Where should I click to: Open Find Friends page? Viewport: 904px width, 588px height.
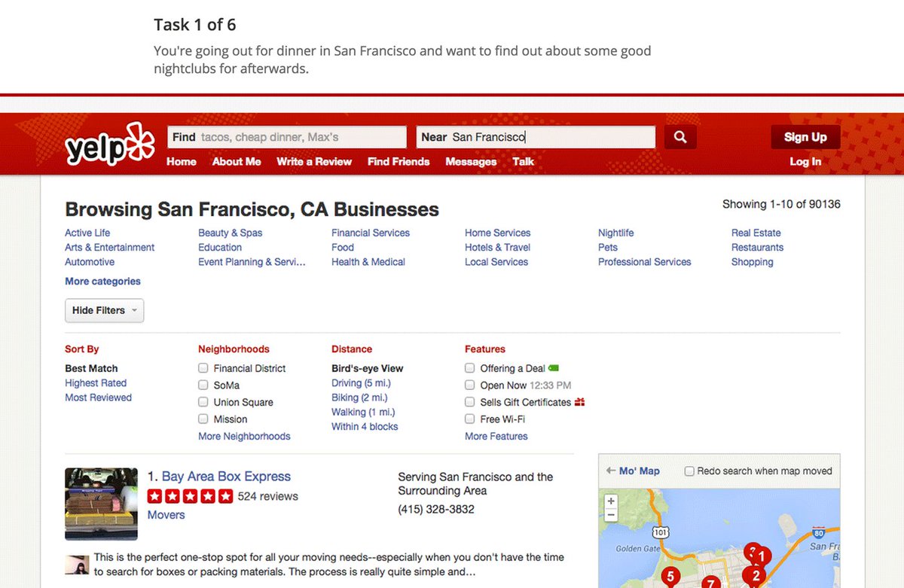point(399,161)
